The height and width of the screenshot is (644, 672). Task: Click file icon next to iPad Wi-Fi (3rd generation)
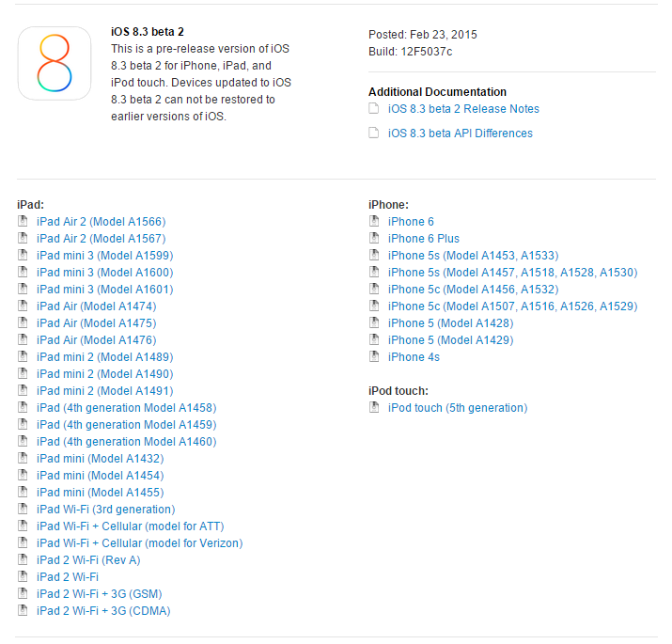coord(23,509)
